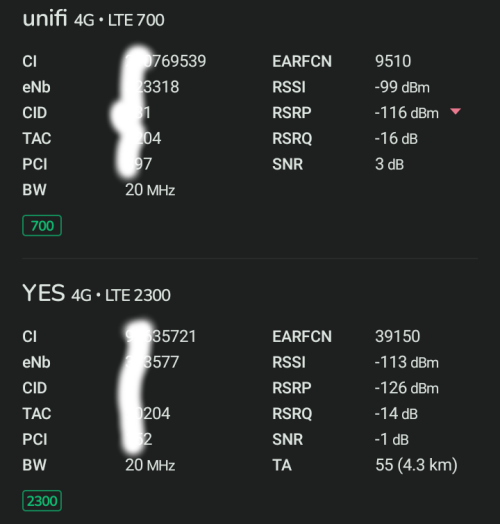500x524 pixels.
Task: Click the unifi eNb label
Action: pos(36,87)
